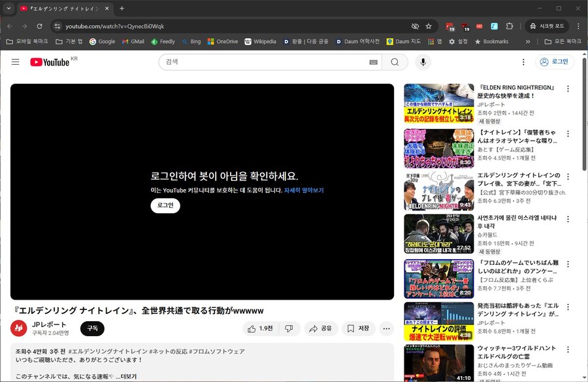Open hashtag #フロムソフトウェア
The width and height of the screenshot is (588, 382).
pyautogui.click(x=217, y=351)
